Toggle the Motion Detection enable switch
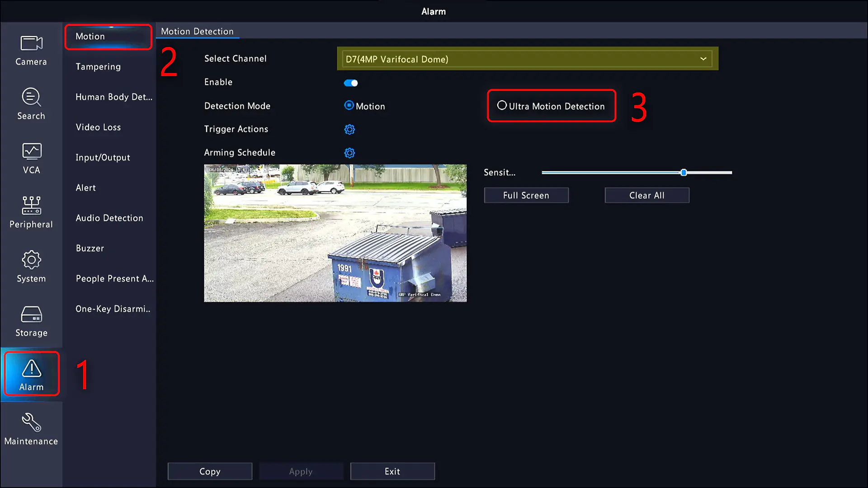Viewport: 868px width, 488px height. pyautogui.click(x=351, y=82)
